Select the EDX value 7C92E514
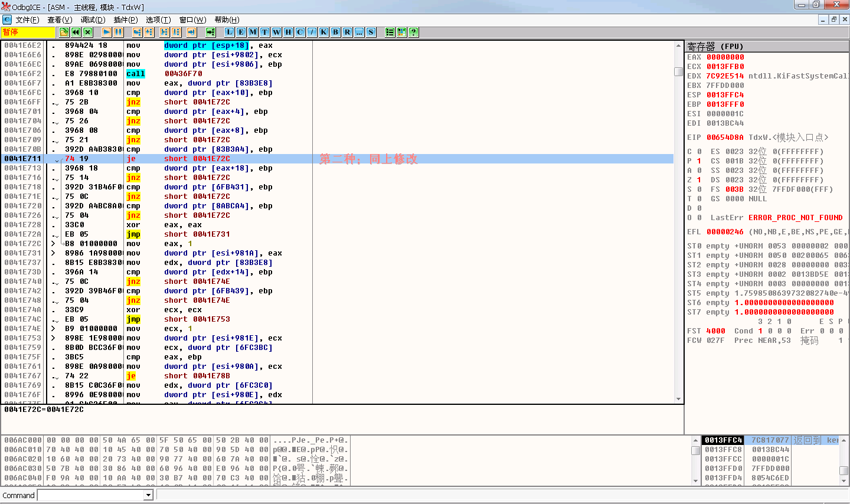This screenshot has width=850, height=504. (725, 76)
